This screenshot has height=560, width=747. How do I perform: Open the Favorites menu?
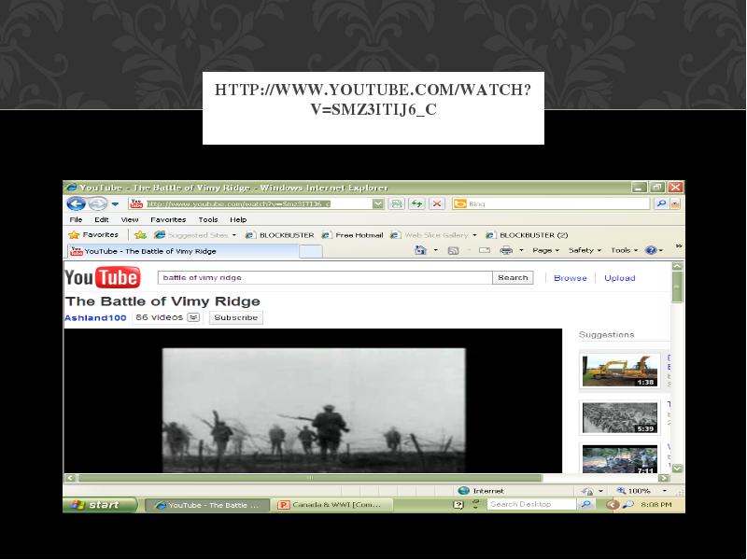pos(168,219)
